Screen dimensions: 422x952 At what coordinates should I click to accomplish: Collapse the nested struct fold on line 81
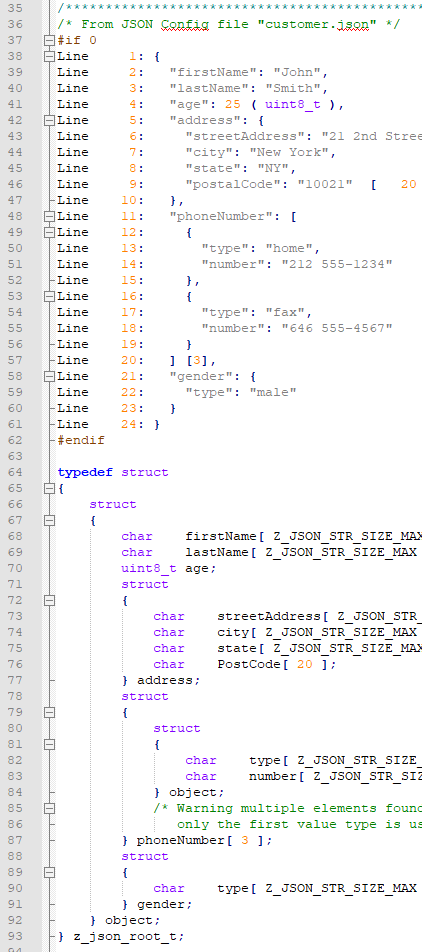point(49,744)
